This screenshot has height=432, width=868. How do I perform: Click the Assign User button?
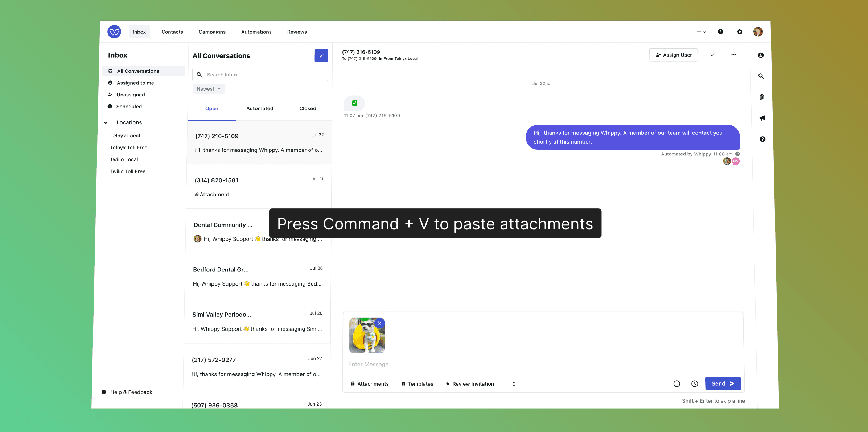674,55
